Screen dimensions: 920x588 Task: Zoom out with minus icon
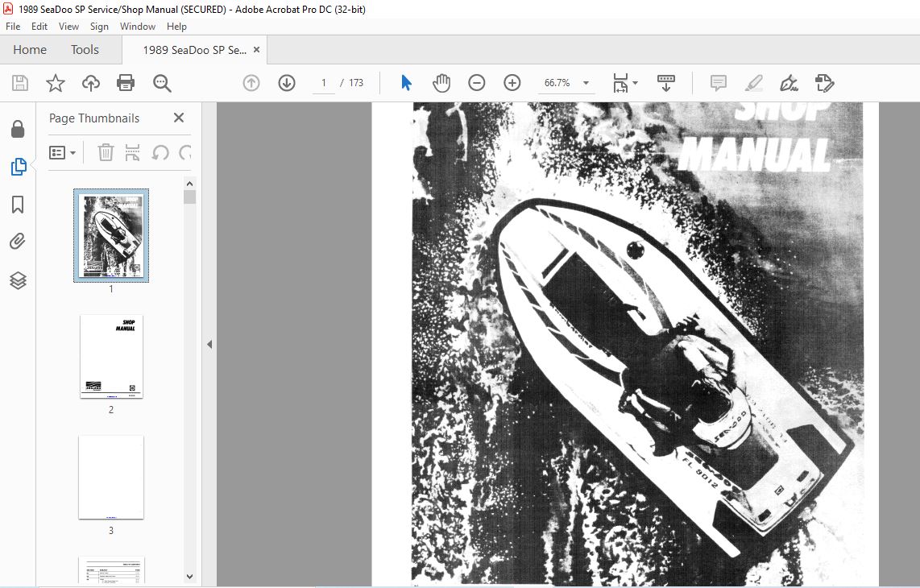(x=476, y=83)
